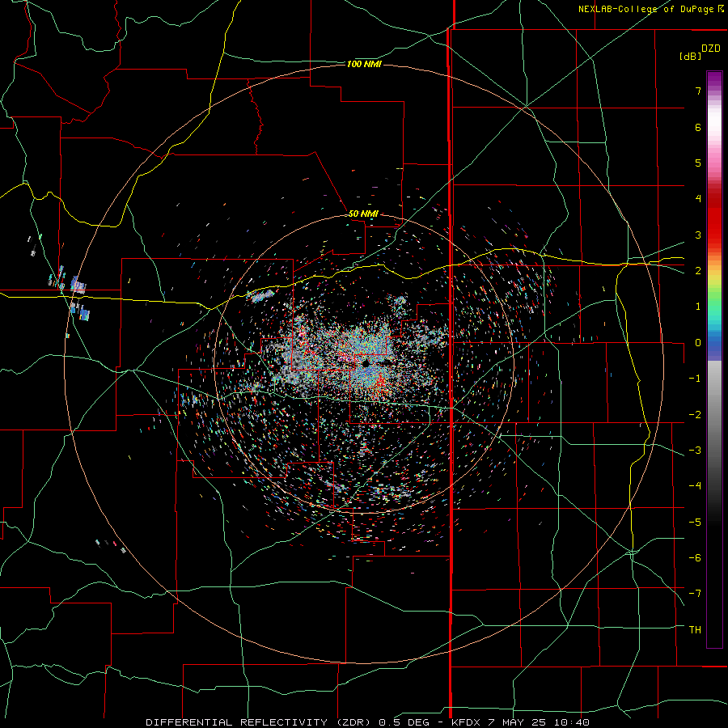Viewport: 728px width, 728px height.
Task: Click the 4 value on the color scale
Action: click(x=698, y=199)
